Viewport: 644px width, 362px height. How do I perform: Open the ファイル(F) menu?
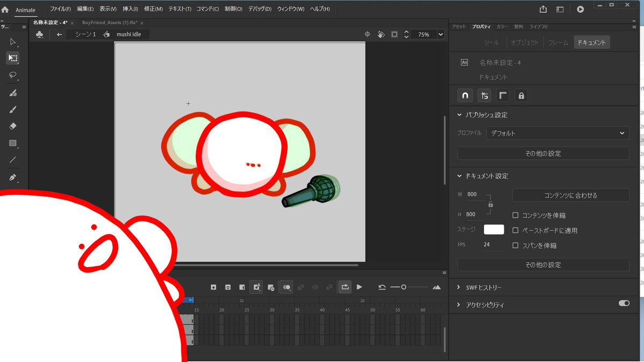[x=60, y=9]
